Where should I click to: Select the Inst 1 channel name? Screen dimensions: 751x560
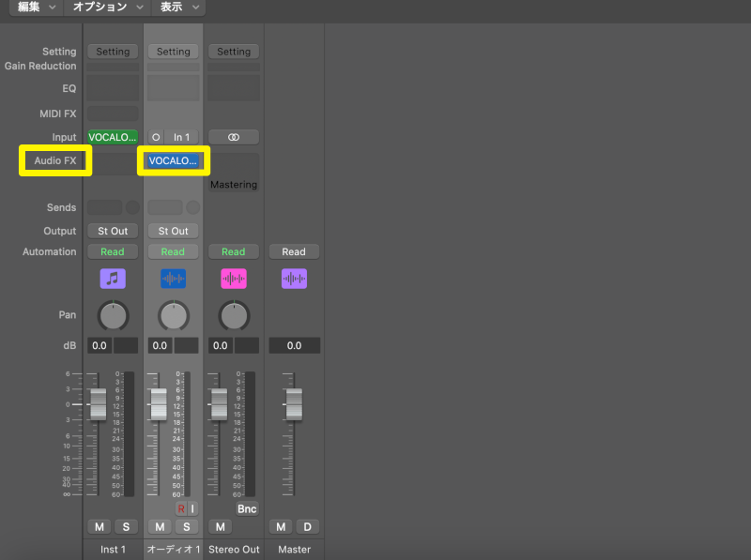(113, 550)
